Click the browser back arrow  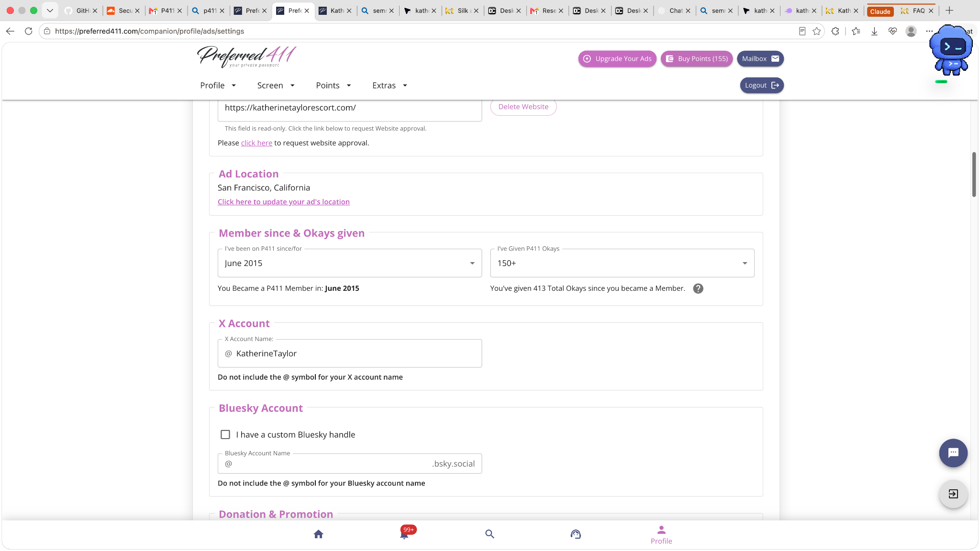click(10, 31)
